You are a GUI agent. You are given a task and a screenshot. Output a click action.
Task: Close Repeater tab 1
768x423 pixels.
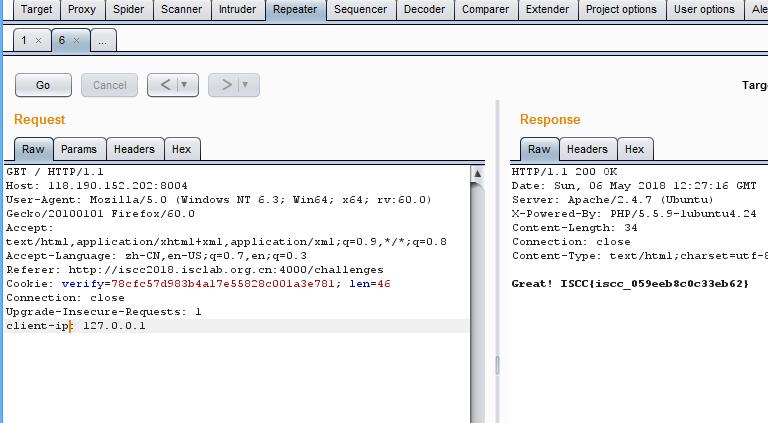38,41
